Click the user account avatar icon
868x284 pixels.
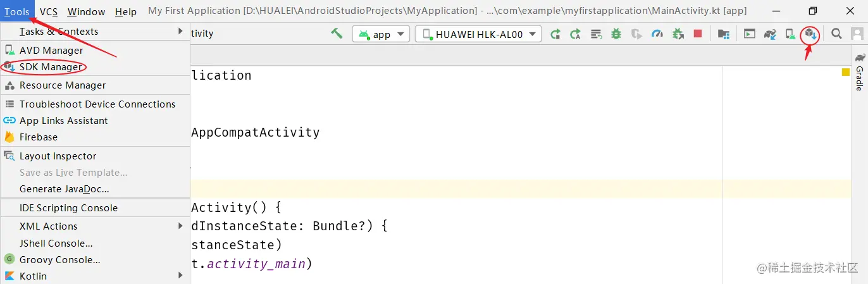857,34
